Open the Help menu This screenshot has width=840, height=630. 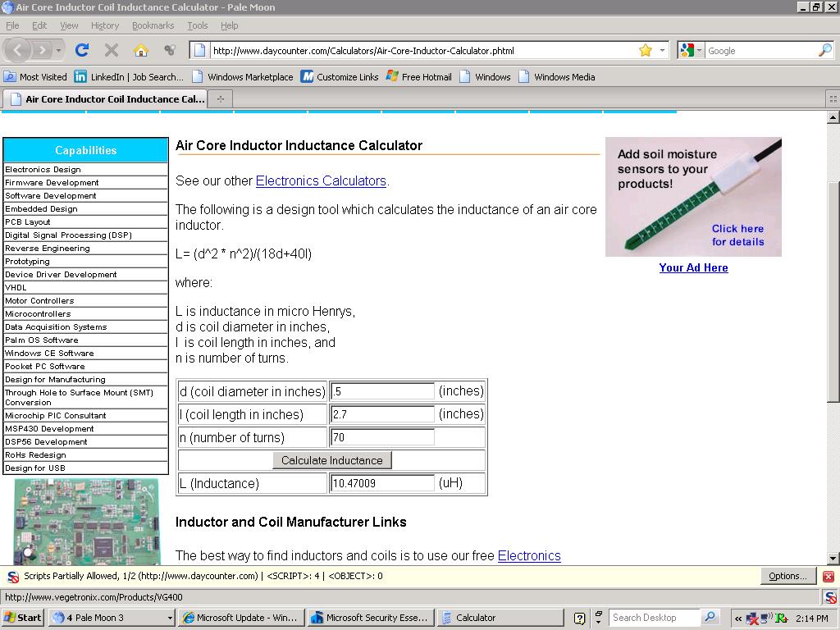[x=230, y=25]
